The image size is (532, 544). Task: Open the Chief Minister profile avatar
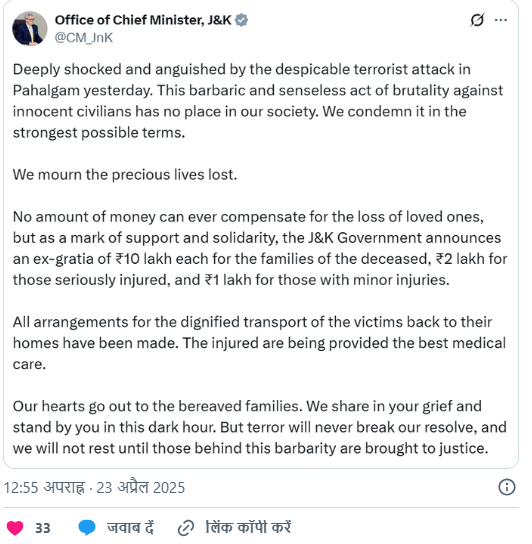pyautogui.click(x=29, y=29)
